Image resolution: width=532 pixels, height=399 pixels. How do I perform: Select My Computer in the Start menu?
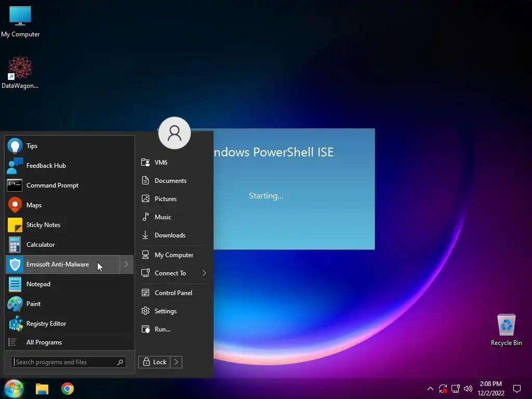(174, 255)
